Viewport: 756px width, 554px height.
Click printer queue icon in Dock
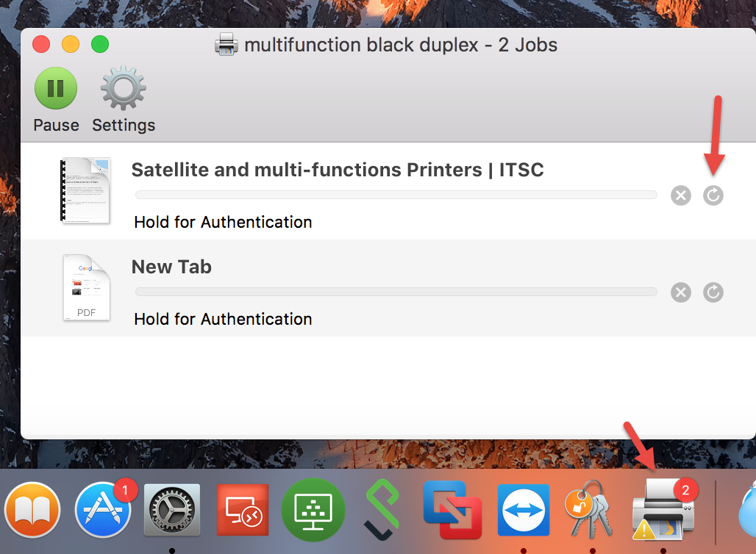(663, 510)
